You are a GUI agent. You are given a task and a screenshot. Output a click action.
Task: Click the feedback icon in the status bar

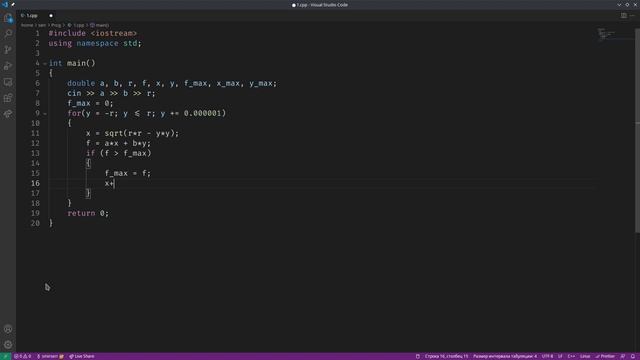pyautogui.click(x=623, y=356)
